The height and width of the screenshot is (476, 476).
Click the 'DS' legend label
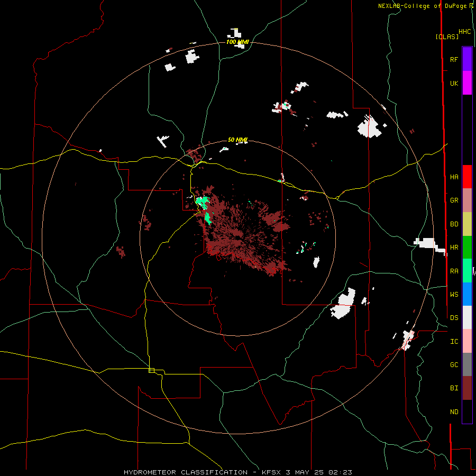(x=454, y=318)
